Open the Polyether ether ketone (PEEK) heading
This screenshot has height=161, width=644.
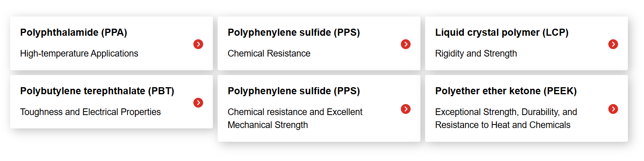pyautogui.click(x=506, y=91)
